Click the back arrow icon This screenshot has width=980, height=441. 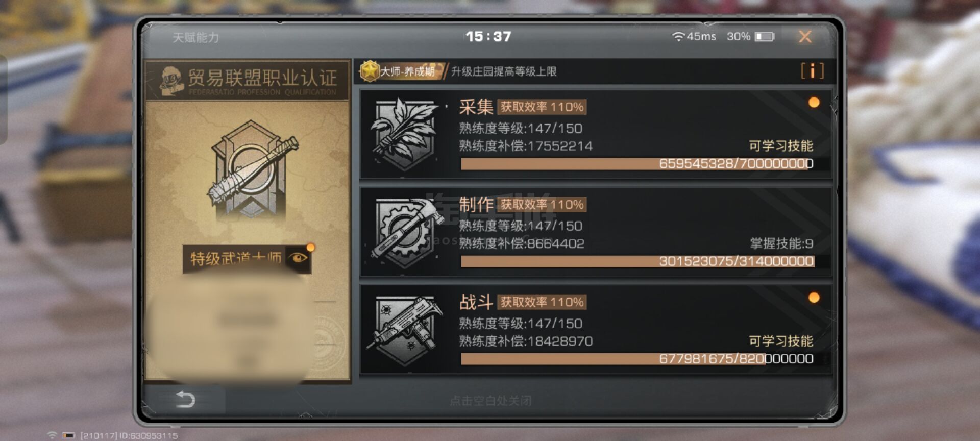(x=185, y=399)
